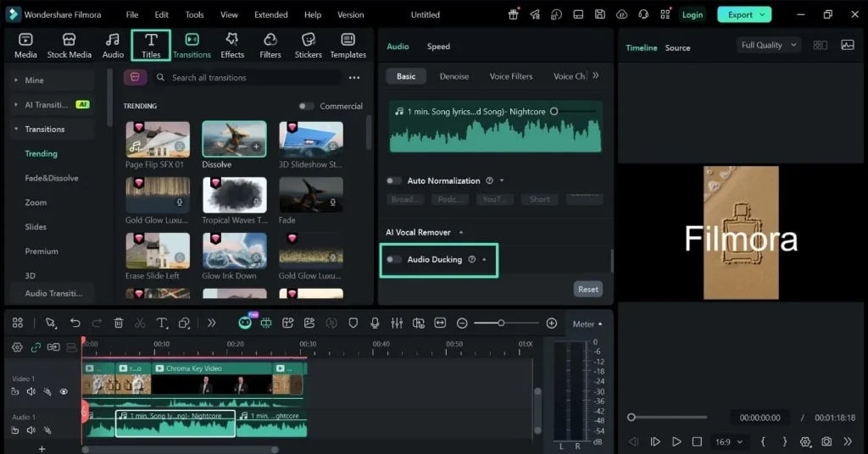
Task: Expand the Mine category
Action: click(15, 80)
